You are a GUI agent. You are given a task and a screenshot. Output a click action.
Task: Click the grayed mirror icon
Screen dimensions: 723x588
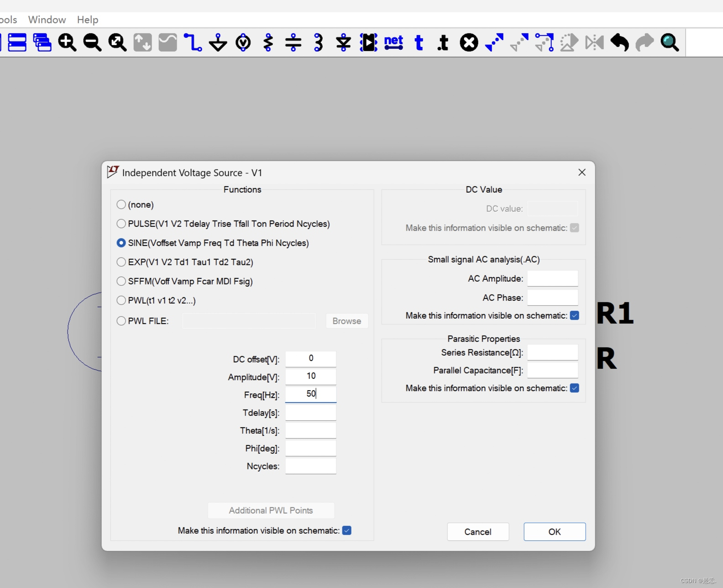click(594, 42)
